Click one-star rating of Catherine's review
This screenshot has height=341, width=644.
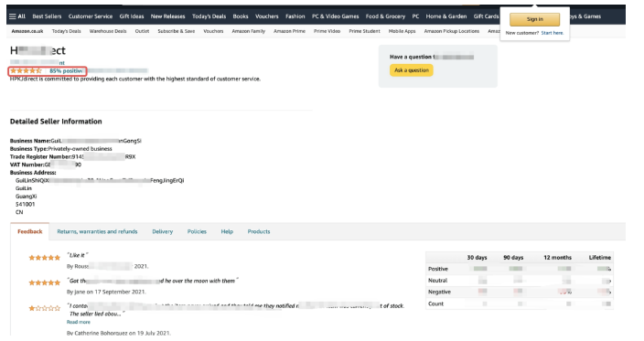point(44,309)
